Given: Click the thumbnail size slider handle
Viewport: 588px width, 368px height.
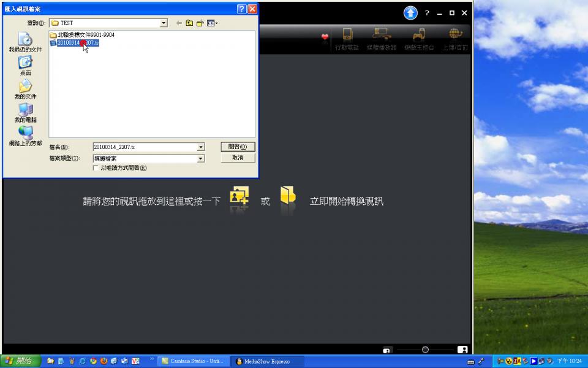Looking at the screenshot, I should [x=425, y=350].
